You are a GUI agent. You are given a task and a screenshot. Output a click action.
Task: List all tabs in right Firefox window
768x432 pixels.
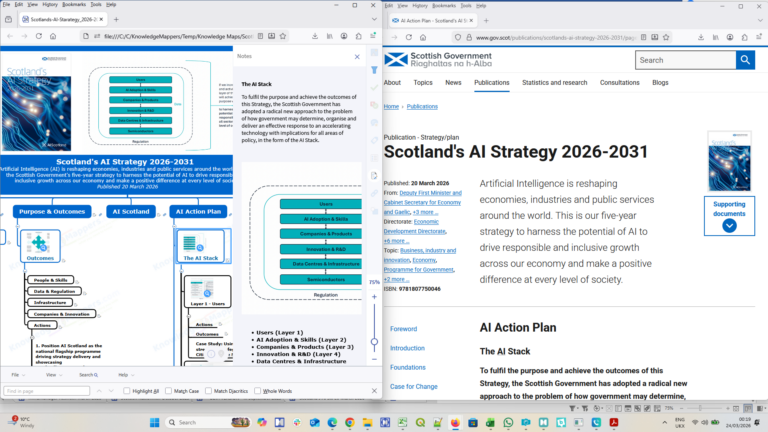[760, 21]
